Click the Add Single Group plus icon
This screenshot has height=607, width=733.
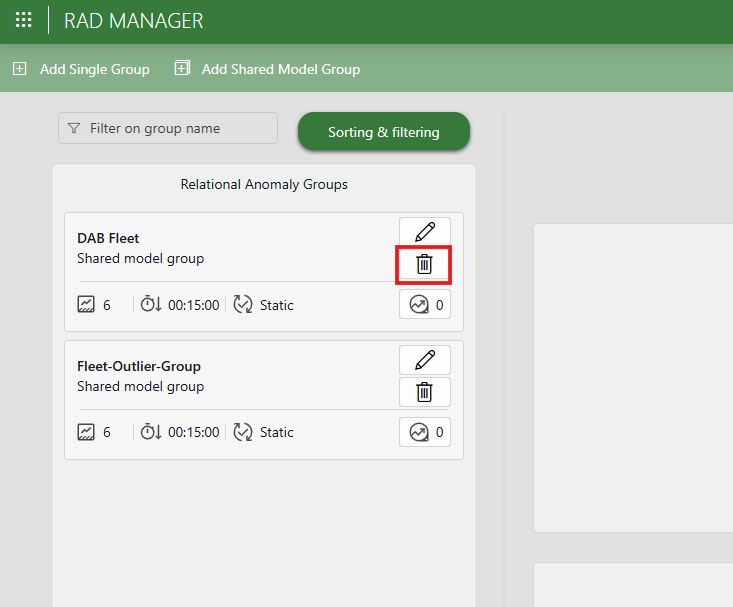(19, 69)
